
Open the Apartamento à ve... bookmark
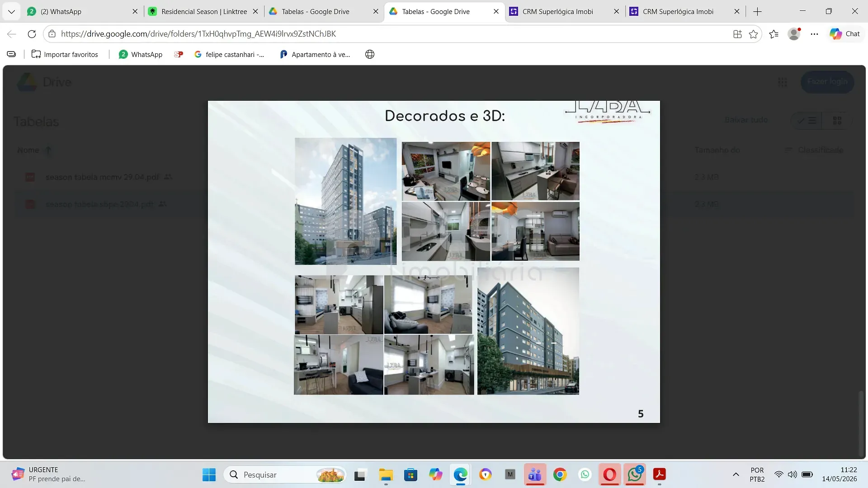315,55
